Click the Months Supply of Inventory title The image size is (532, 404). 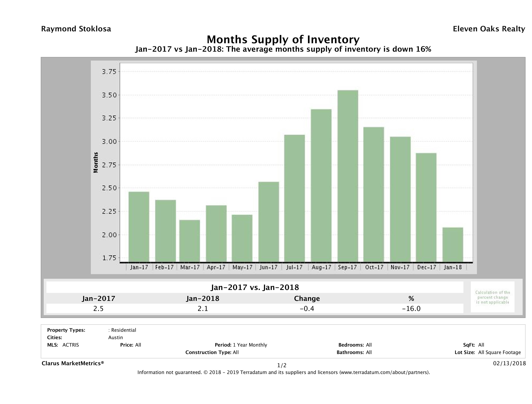click(x=283, y=39)
